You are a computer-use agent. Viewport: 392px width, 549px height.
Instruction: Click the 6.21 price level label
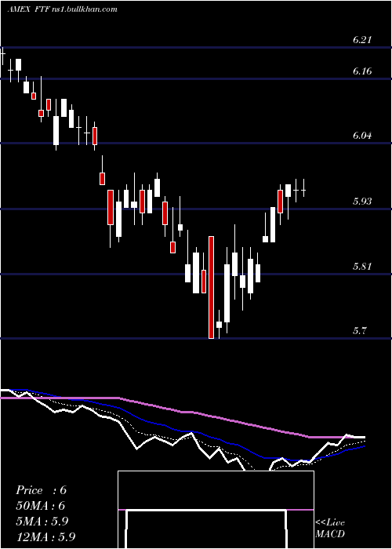click(362, 40)
